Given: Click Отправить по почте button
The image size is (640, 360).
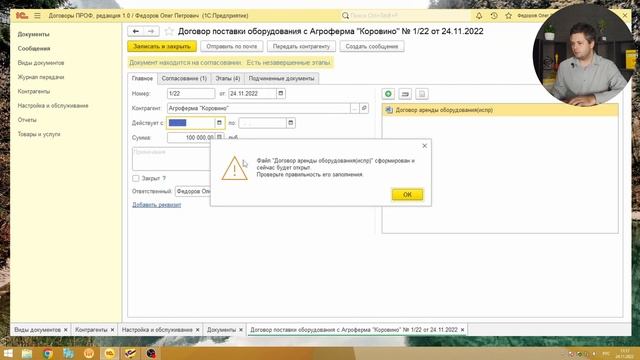Looking at the screenshot, I should (232, 47).
